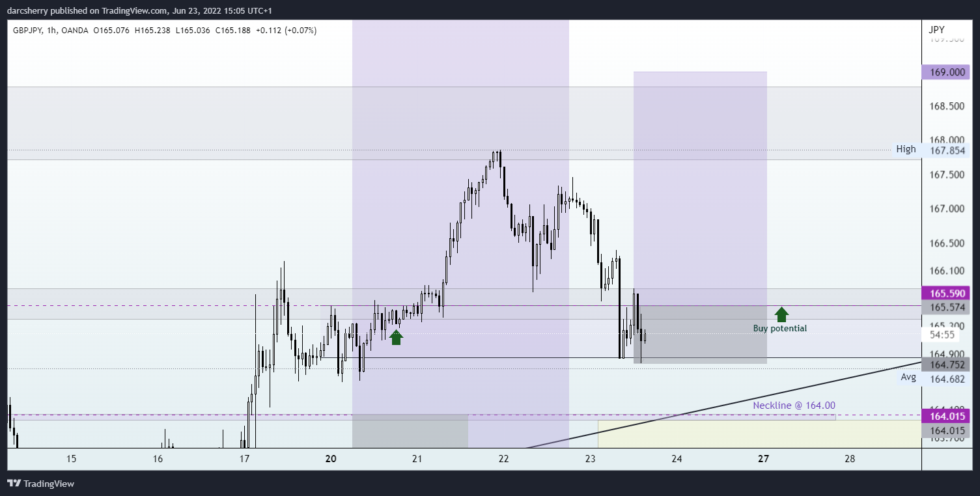This screenshot has width=980, height=496.
Task: Select the open value O165.076
Action: [x=111, y=30]
